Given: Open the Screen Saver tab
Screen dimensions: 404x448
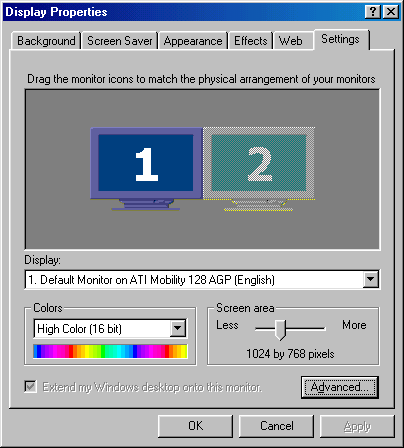Looking at the screenshot, I should point(120,41).
